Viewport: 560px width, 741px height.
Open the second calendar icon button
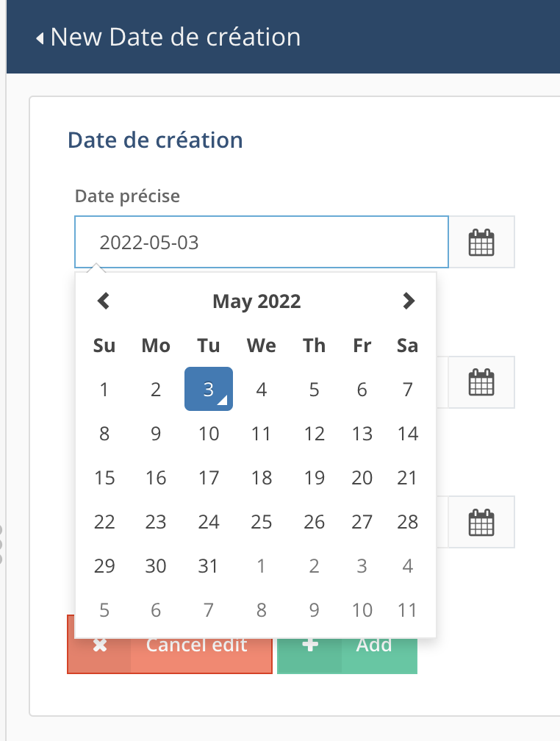click(x=481, y=382)
